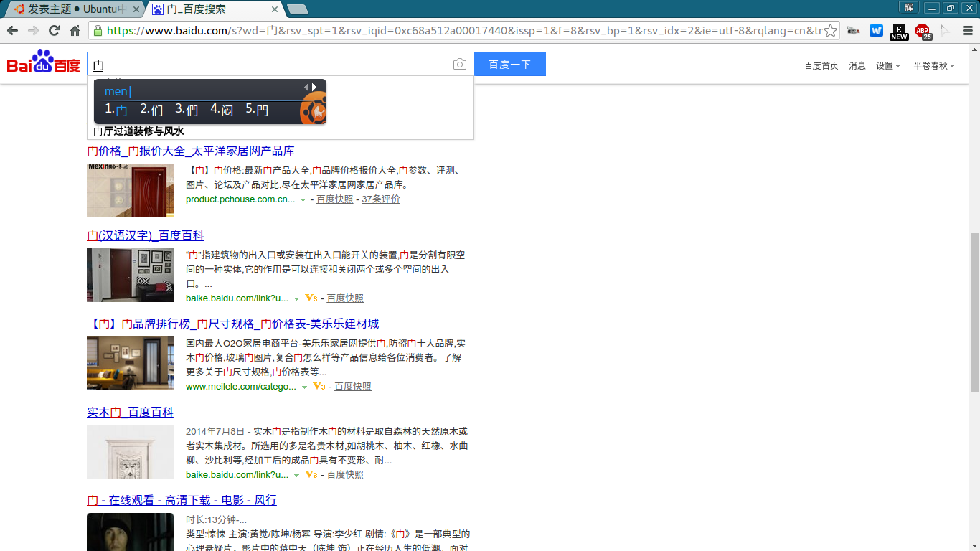Click the browser back arrow

coord(11,31)
